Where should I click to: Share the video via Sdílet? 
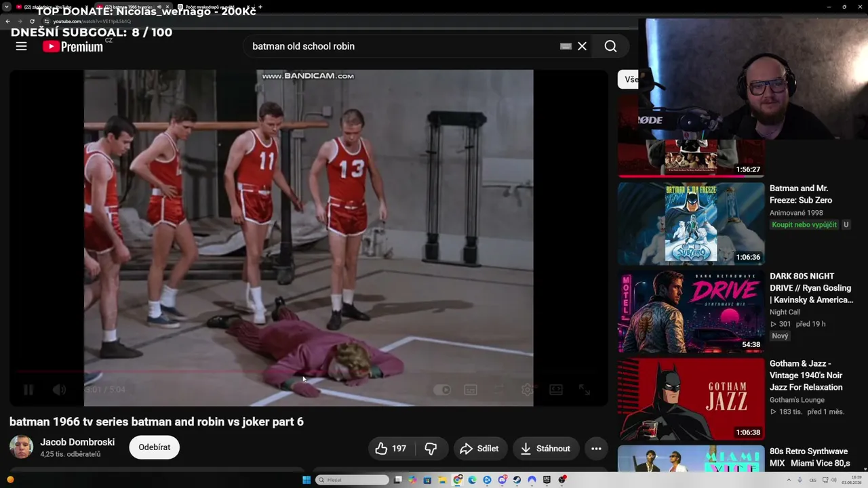click(479, 448)
